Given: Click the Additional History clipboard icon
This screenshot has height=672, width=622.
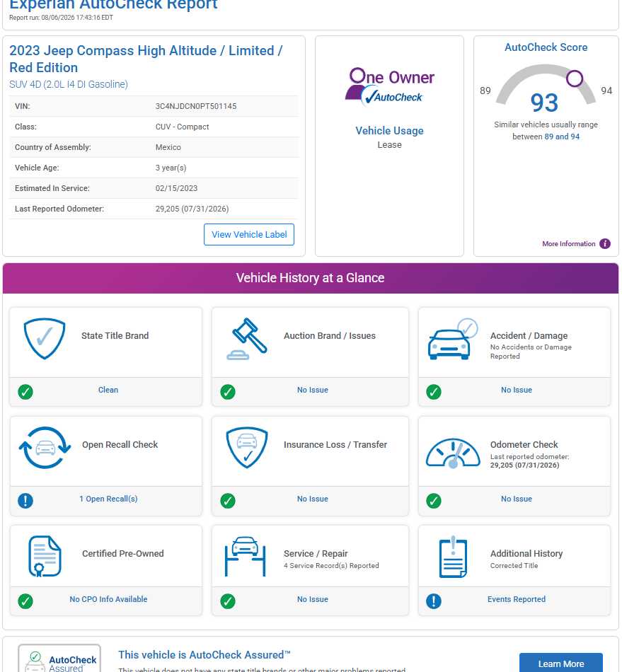Looking at the screenshot, I should [453, 556].
